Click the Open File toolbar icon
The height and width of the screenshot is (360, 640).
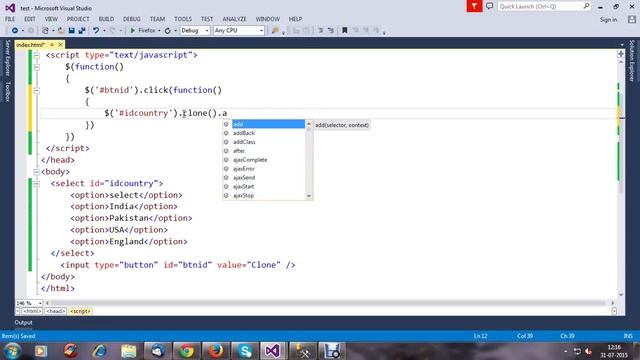pyautogui.click(x=61, y=31)
